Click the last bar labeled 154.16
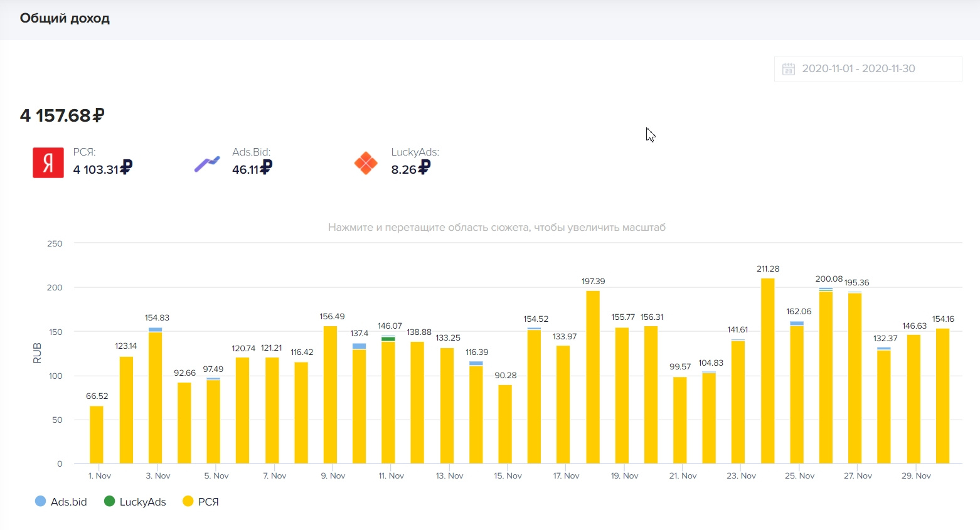980x530 pixels. [942, 395]
